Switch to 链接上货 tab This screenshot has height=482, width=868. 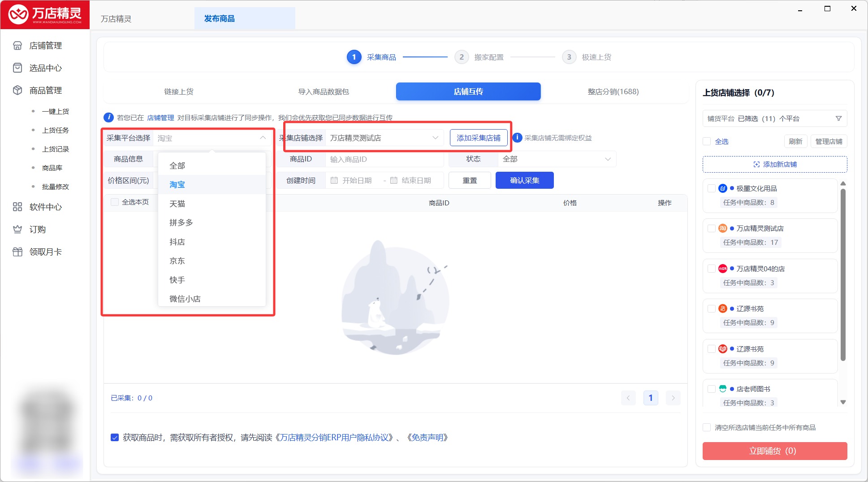click(178, 91)
